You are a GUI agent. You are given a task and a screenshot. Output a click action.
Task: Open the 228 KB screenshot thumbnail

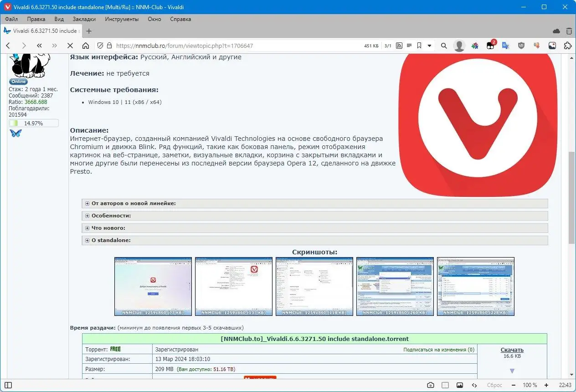coord(476,286)
